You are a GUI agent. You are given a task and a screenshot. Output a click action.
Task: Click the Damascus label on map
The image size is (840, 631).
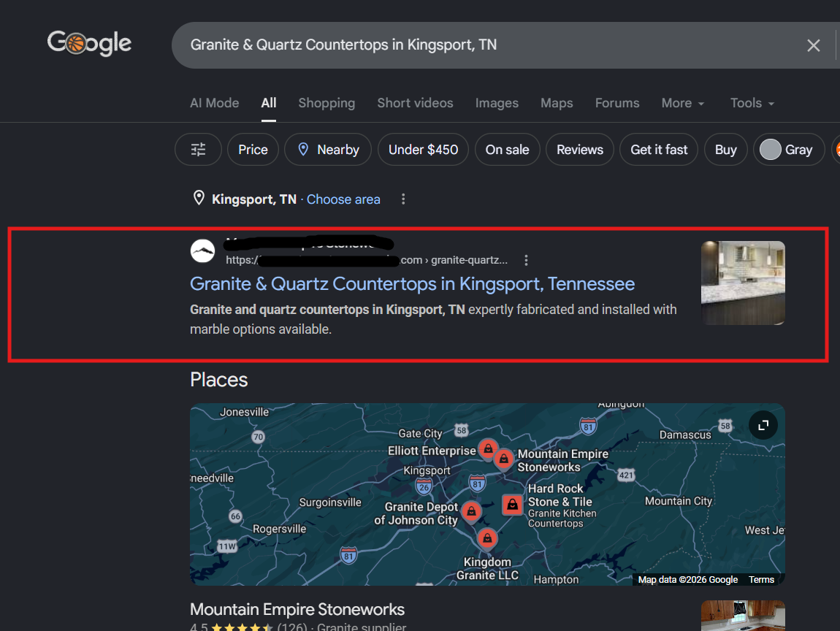point(684,435)
